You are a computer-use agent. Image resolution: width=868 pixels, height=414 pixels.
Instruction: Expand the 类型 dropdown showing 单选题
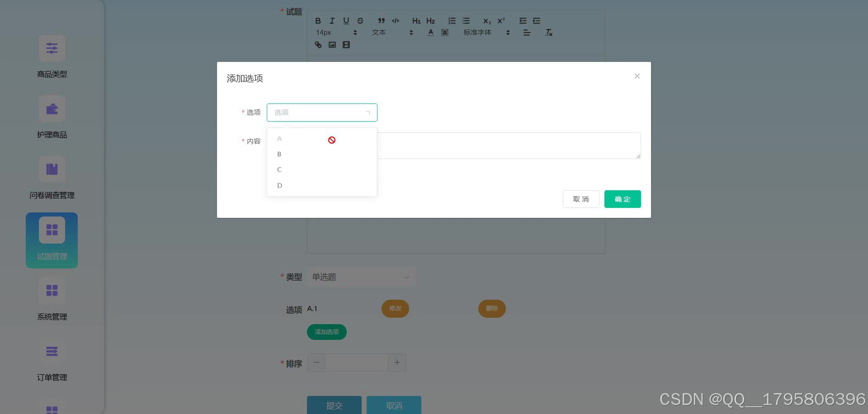pyautogui.click(x=361, y=277)
